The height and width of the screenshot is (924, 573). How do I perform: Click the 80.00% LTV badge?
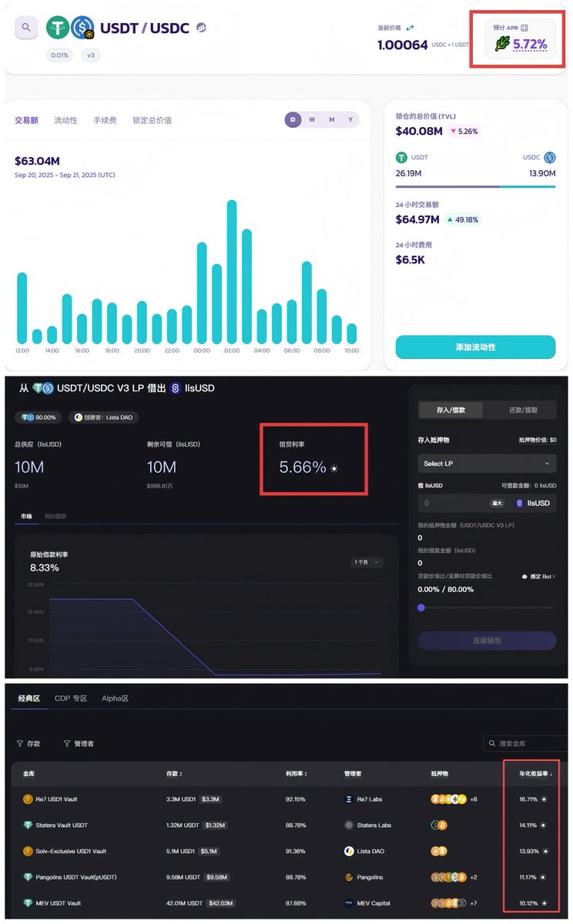click(x=39, y=417)
